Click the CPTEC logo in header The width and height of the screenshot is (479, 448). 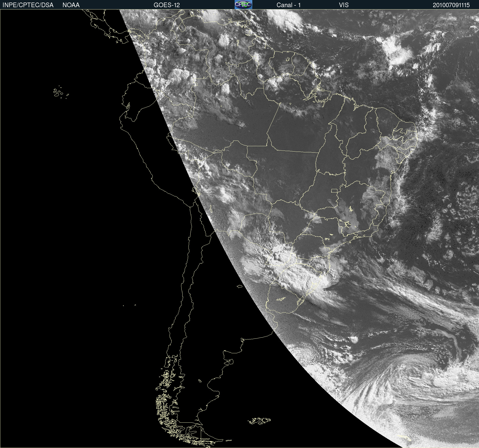coord(243,5)
